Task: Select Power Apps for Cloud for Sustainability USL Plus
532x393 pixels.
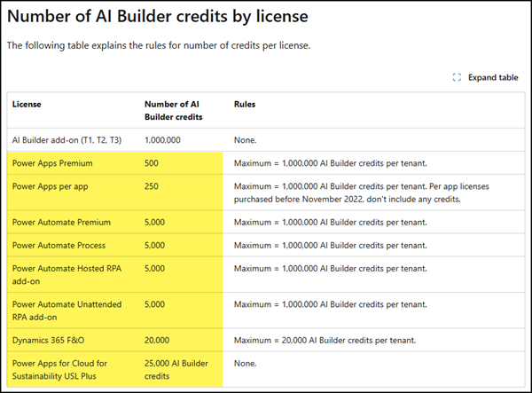Action: tap(59, 370)
